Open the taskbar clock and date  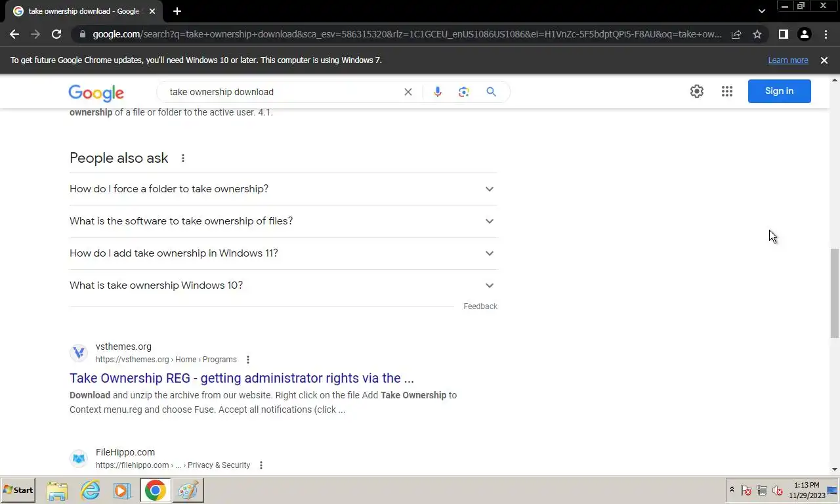807,490
